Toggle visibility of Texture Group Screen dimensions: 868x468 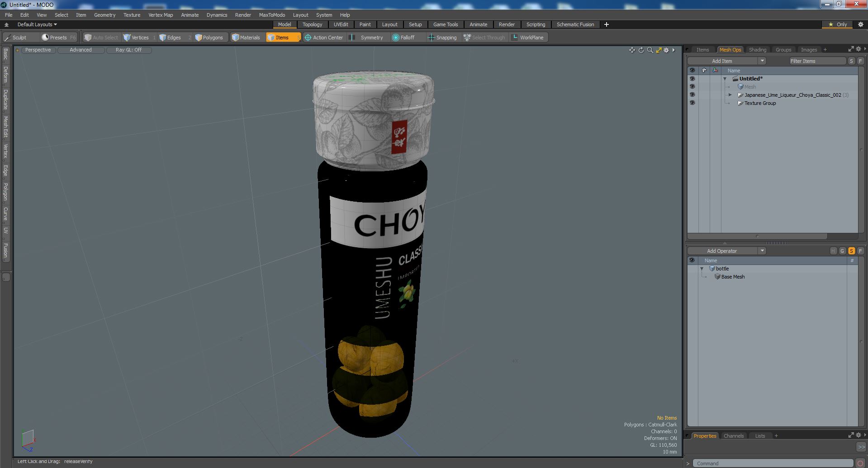point(692,103)
